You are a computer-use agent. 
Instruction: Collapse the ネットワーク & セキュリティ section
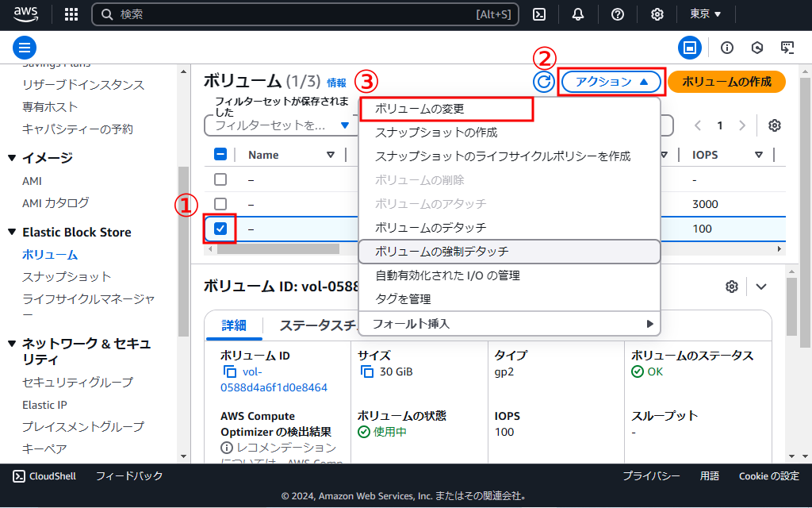(x=12, y=343)
